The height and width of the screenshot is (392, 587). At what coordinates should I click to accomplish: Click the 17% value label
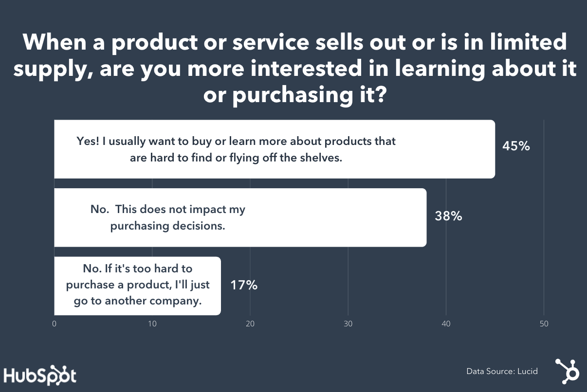click(x=244, y=285)
